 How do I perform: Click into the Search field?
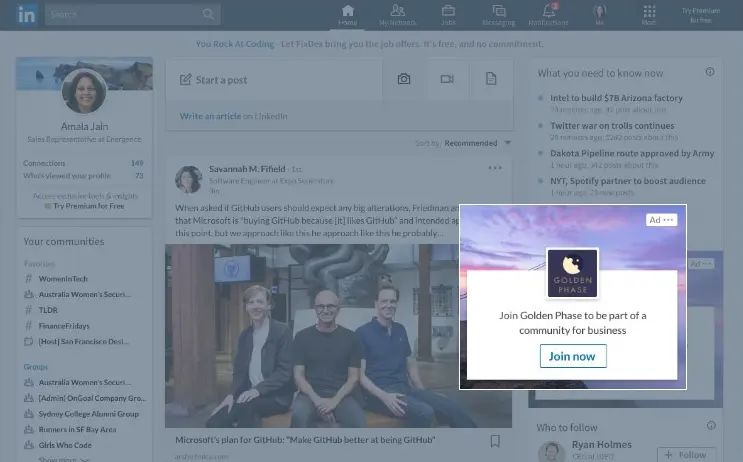[125, 14]
